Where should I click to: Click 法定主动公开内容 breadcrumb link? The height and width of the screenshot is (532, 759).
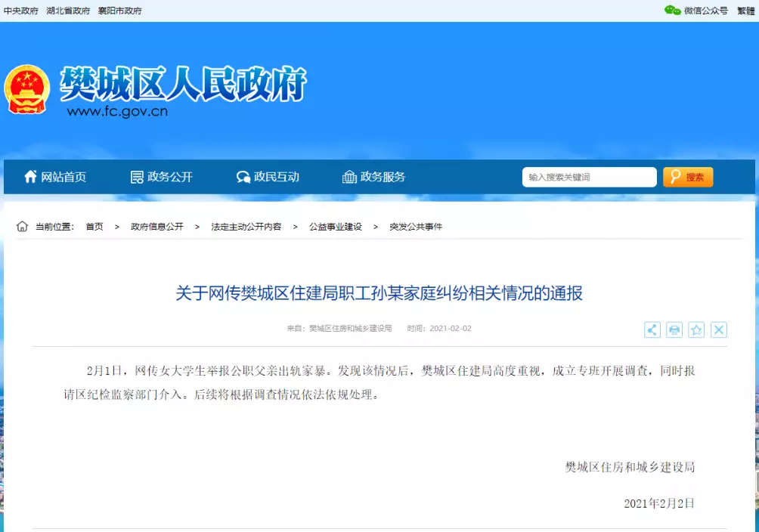pyautogui.click(x=246, y=227)
